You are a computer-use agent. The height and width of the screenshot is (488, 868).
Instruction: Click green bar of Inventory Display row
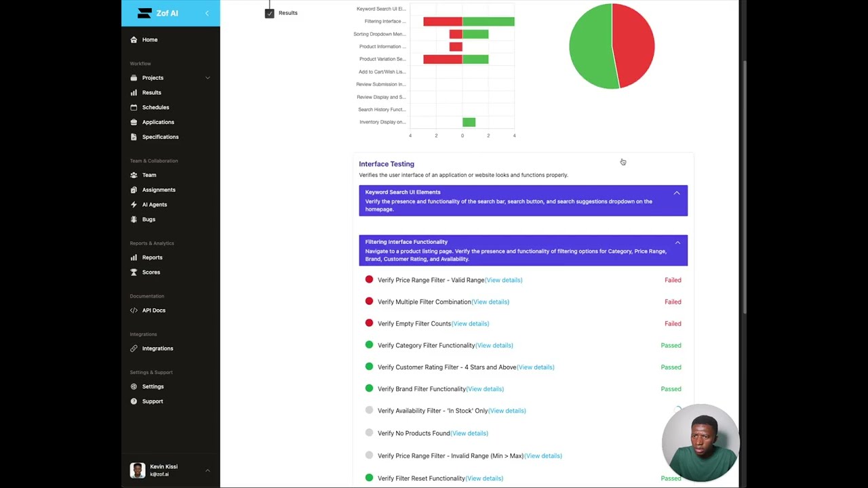[469, 122]
